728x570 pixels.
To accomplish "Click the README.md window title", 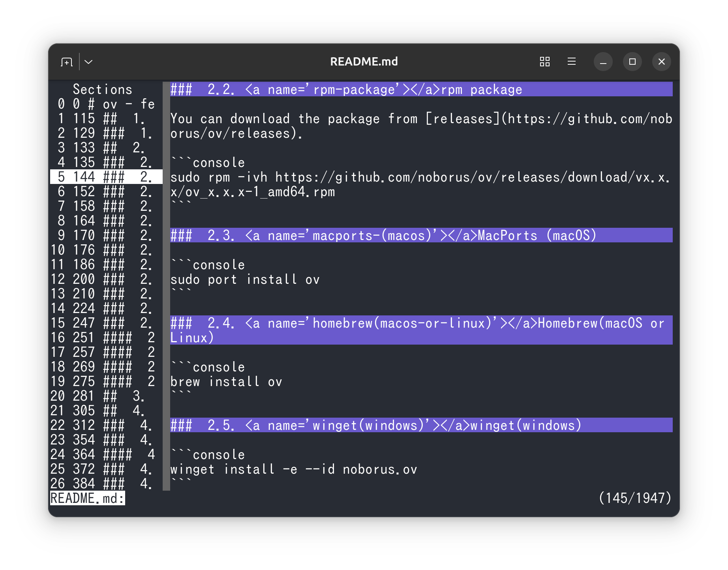I will pyautogui.click(x=364, y=62).
